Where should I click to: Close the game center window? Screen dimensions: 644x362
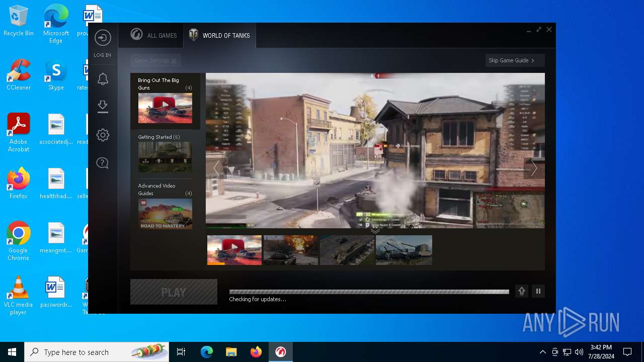pyautogui.click(x=549, y=30)
